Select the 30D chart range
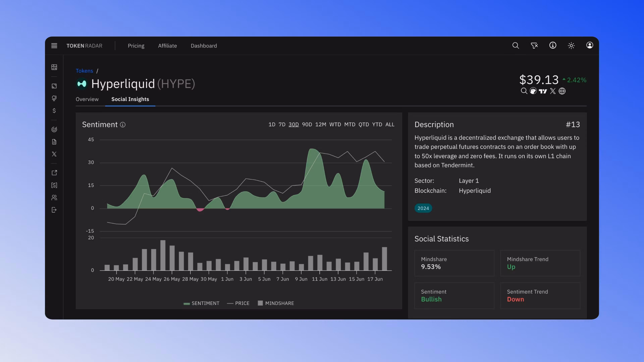 click(x=293, y=124)
